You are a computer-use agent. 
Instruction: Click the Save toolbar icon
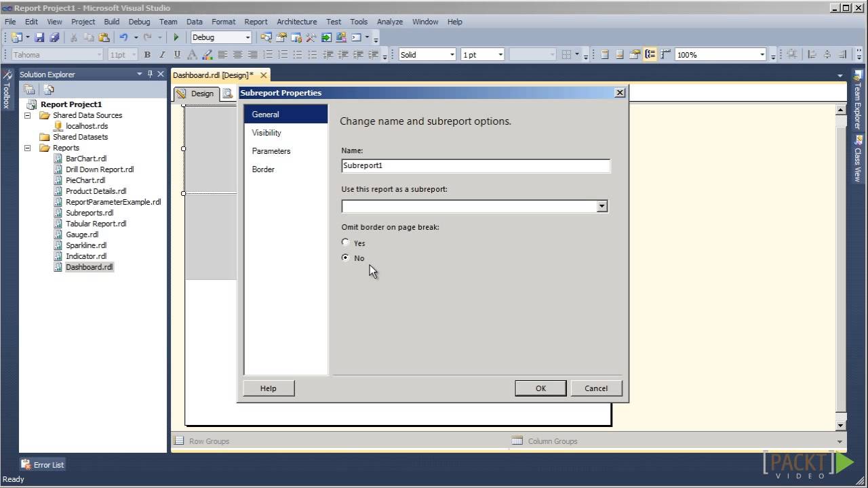coord(39,38)
